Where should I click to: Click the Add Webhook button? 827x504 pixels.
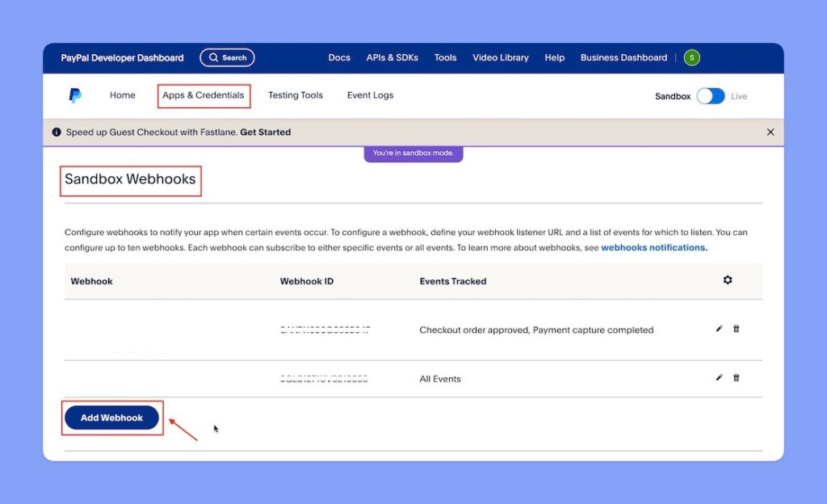click(x=111, y=418)
